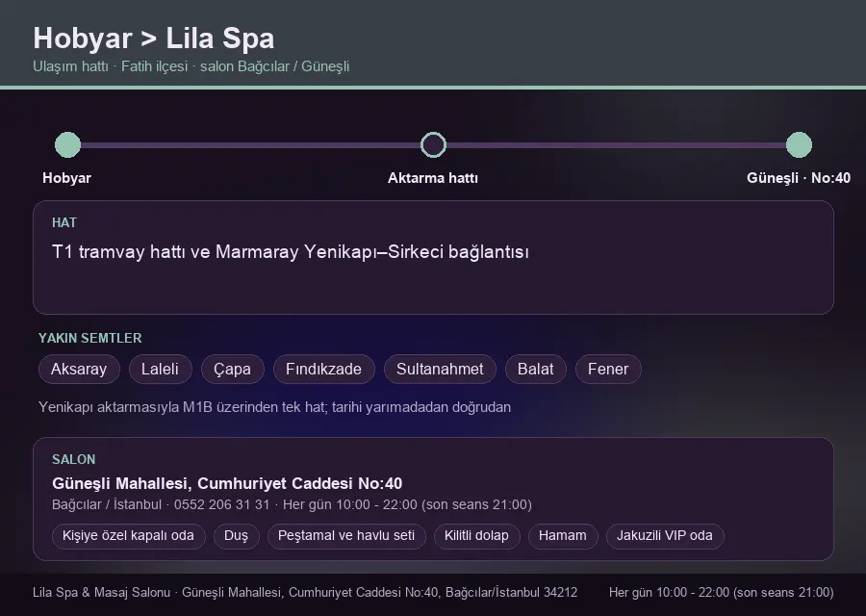Click the Aktarma hattı middle route marker
The height and width of the screenshot is (616, 866).
pos(433,144)
